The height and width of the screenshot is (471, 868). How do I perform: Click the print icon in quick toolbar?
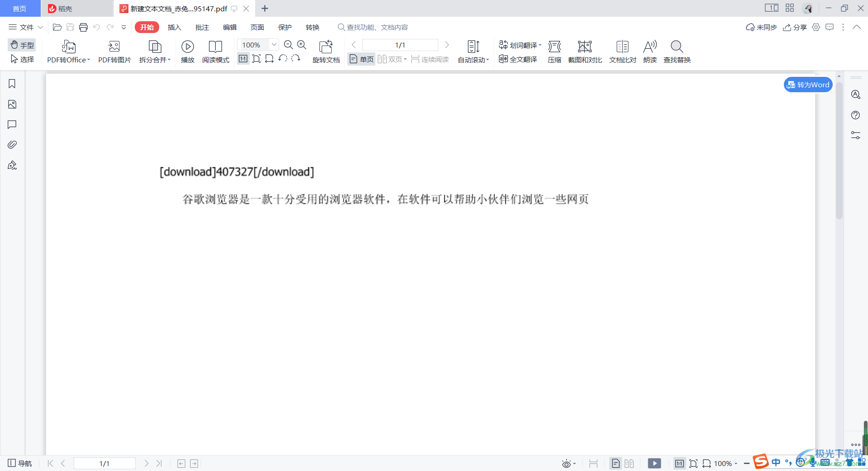pyautogui.click(x=83, y=27)
